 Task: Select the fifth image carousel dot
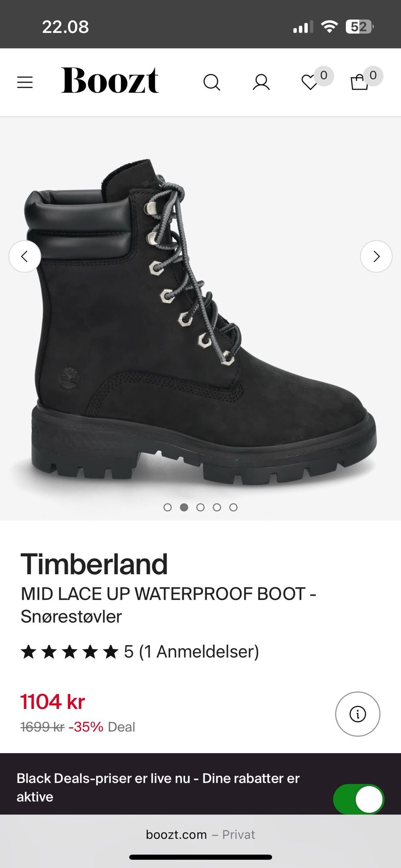(233, 507)
